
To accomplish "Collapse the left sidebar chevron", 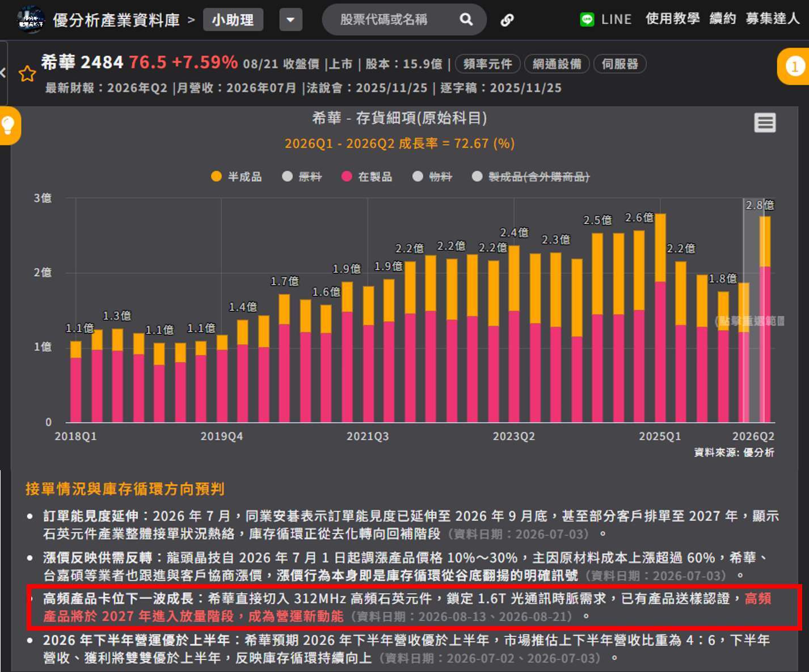I will click(x=3, y=73).
